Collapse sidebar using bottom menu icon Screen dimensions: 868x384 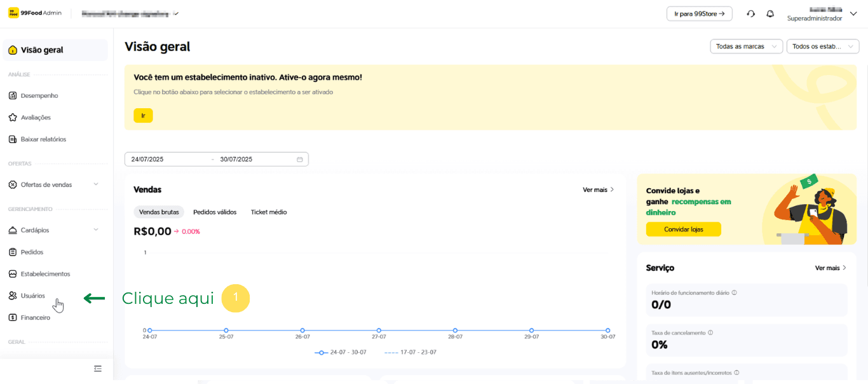(98, 368)
